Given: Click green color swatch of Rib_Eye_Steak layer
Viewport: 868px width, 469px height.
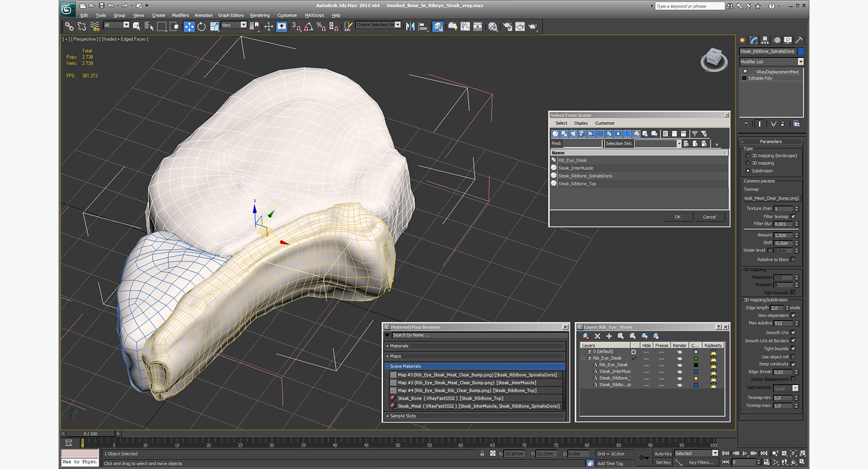Looking at the screenshot, I should click(696, 358).
